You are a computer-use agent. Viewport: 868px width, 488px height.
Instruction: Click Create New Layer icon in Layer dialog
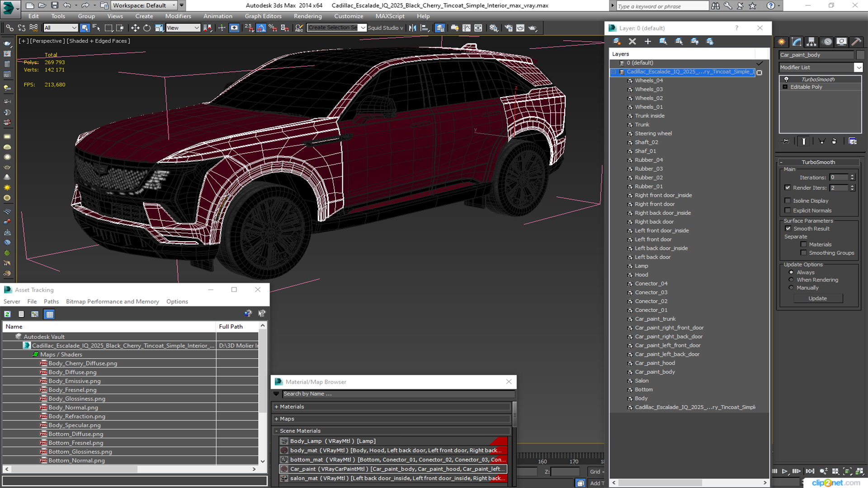pyautogui.click(x=617, y=41)
